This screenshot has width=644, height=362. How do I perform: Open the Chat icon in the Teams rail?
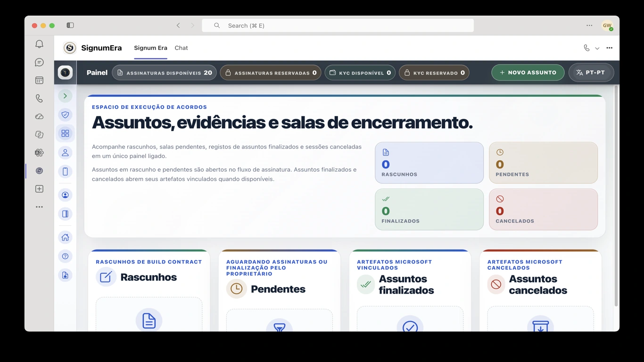[x=39, y=62]
